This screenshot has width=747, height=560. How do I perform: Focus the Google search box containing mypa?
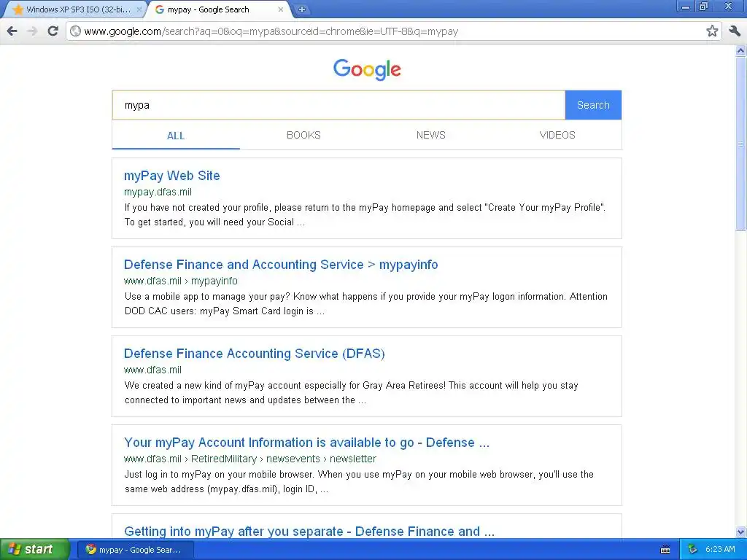338,105
